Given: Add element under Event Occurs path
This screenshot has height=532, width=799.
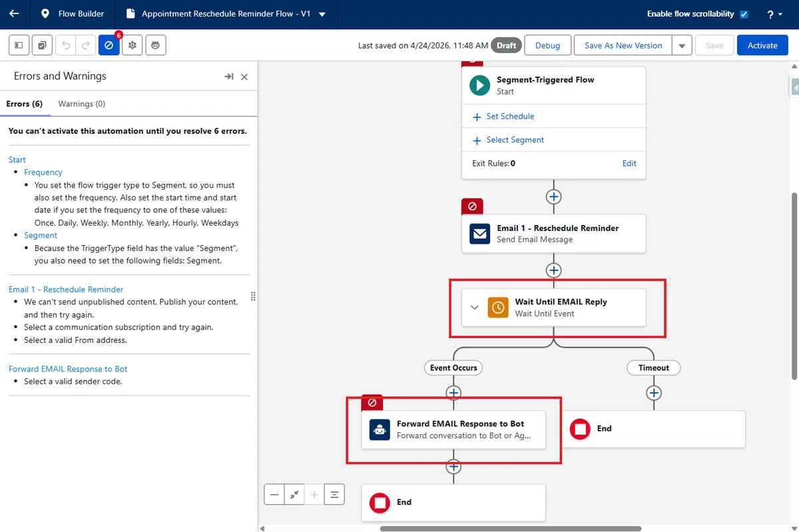Looking at the screenshot, I should tap(453, 393).
